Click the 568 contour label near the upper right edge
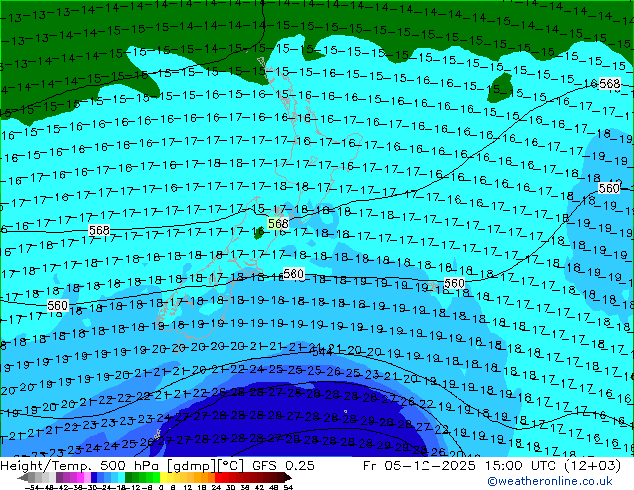 pos(609,84)
